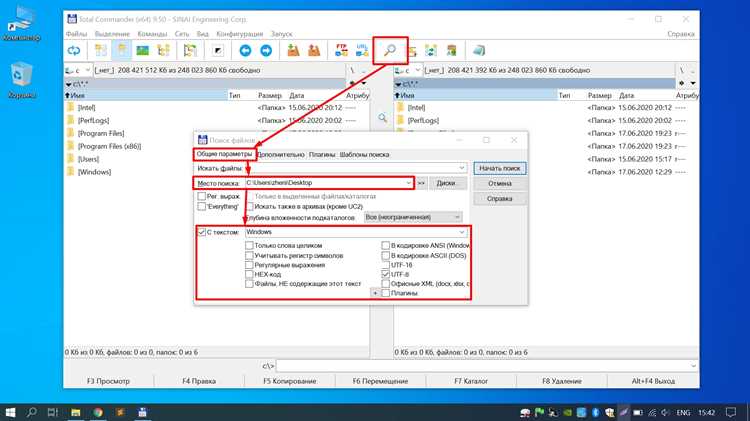Image resolution: width=750 pixels, height=421 pixels.
Task: Check 'Только слова целиком' option
Action: coord(249,245)
